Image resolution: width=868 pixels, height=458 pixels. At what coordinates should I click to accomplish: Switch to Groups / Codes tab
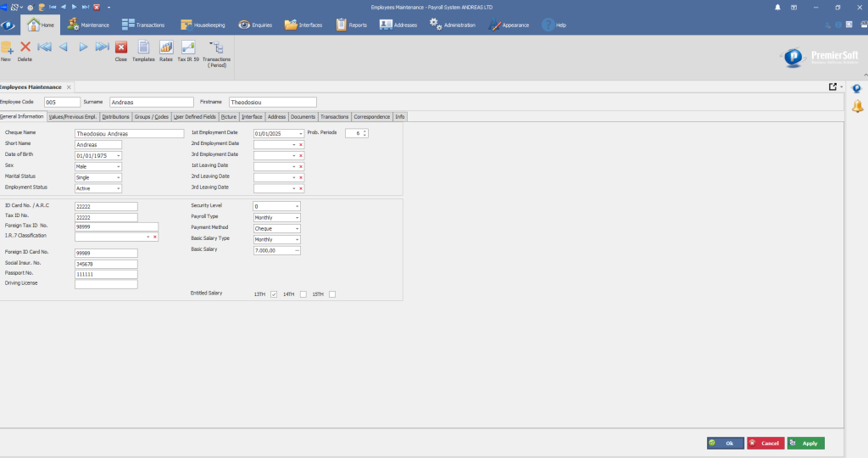coord(151,117)
